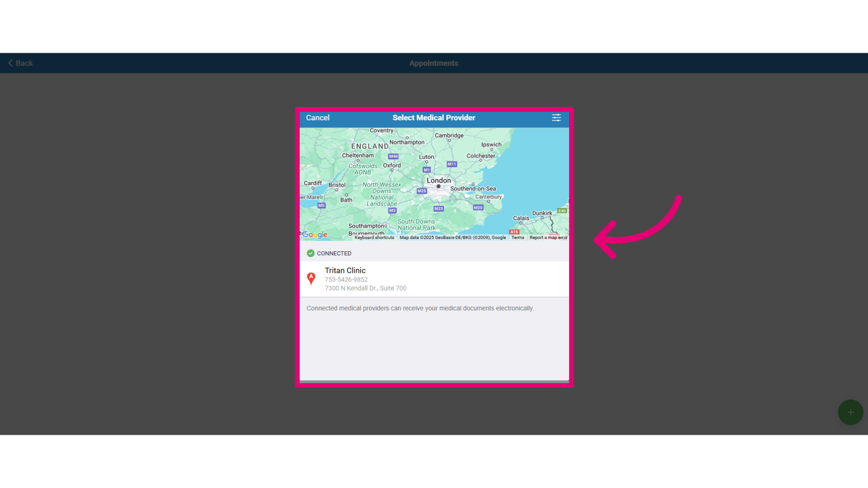Image resolution: width=868 pixels, height=488 pixels.
Task: Click the green add appointment plus button
Action: (850, 412)
